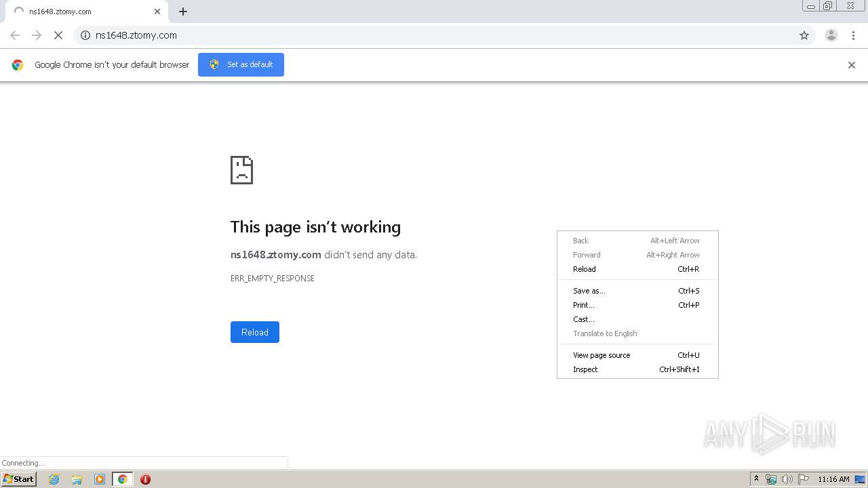This screenshot has height=488, width=868.
Task: Bookmark this page with the star icon
Action: coord(804,35)
